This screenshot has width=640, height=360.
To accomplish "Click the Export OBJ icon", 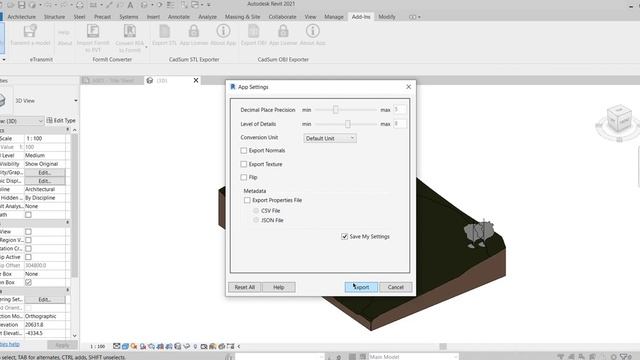I will click(x=253, y=32).
